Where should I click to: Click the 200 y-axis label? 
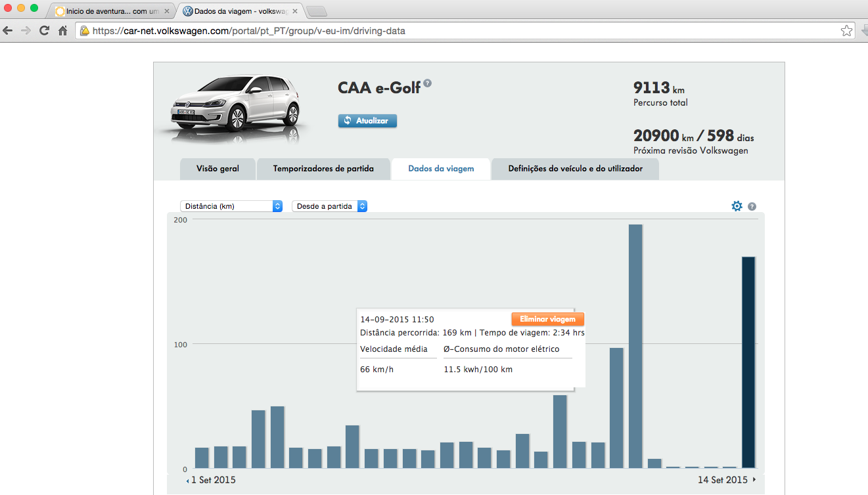click(180, 220)
